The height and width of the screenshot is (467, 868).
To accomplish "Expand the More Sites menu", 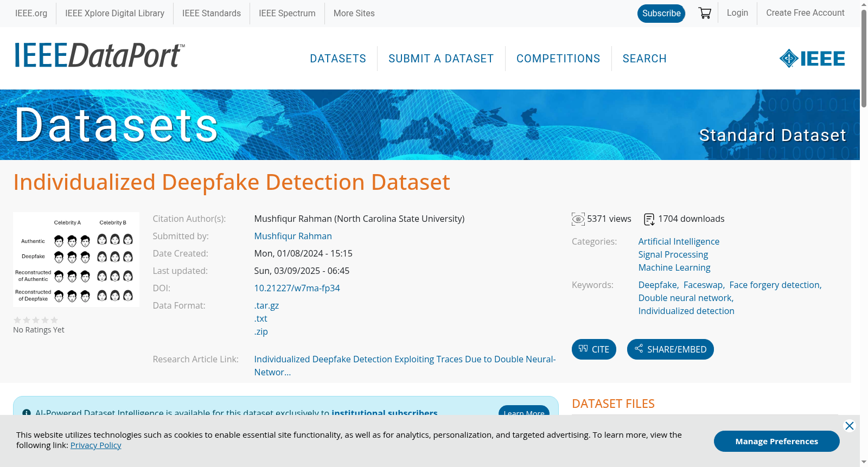I will [x=354, y=14].
